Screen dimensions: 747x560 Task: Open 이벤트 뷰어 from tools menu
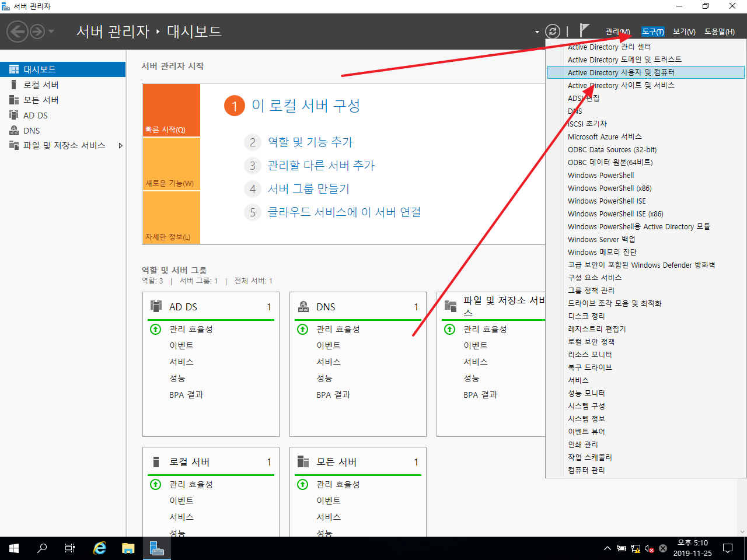[645, 432]
